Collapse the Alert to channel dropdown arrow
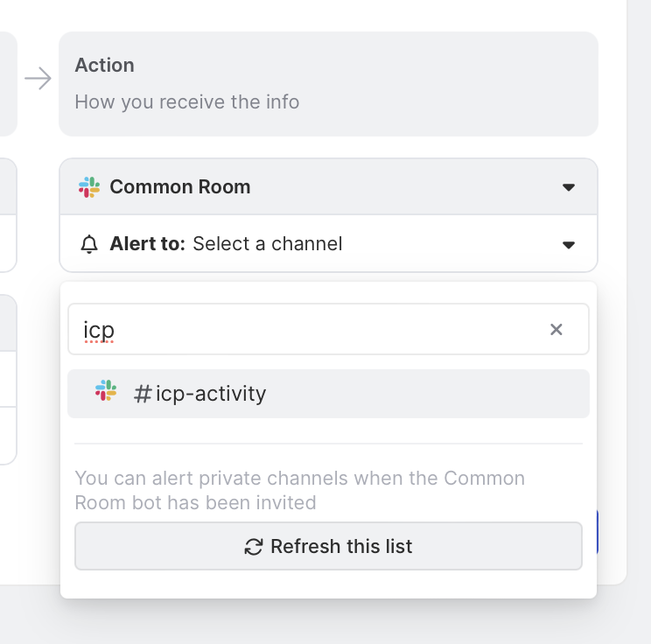651x644 pixels. [x=569, y=244]
